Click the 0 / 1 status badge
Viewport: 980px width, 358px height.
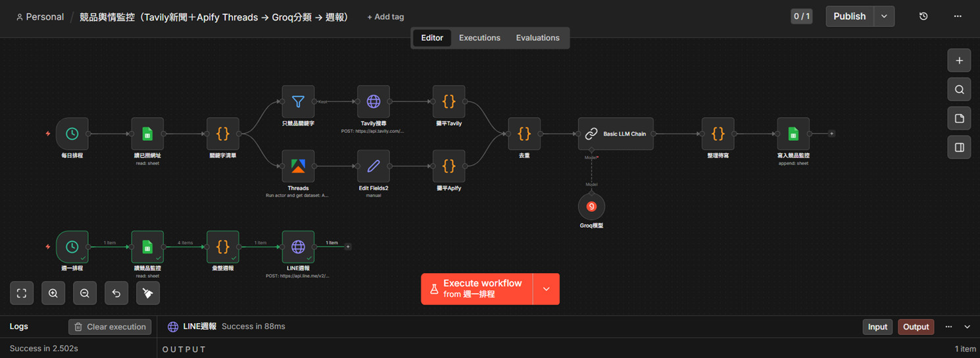point(802,16)
